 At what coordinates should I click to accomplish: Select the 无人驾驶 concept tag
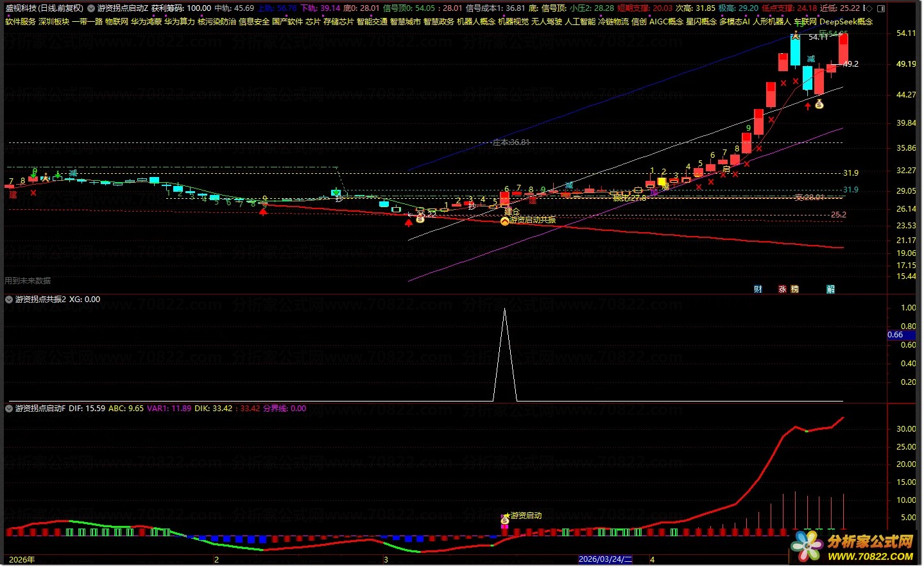click(x=547, y=21)
